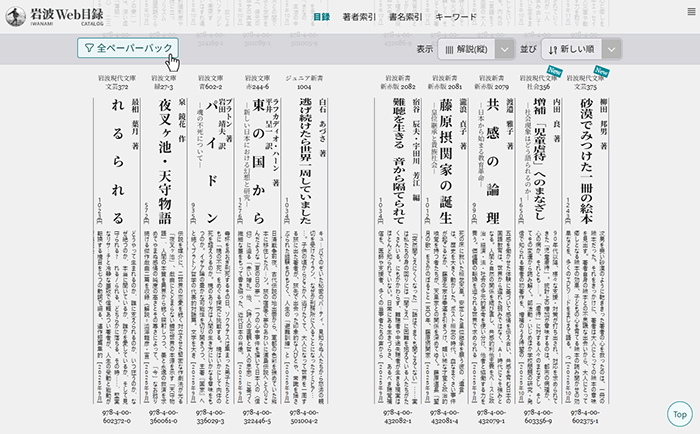Open the book 藤原摂関家の誕生
700x434 pixels.
pyautogui.click(x=446, y=161)
